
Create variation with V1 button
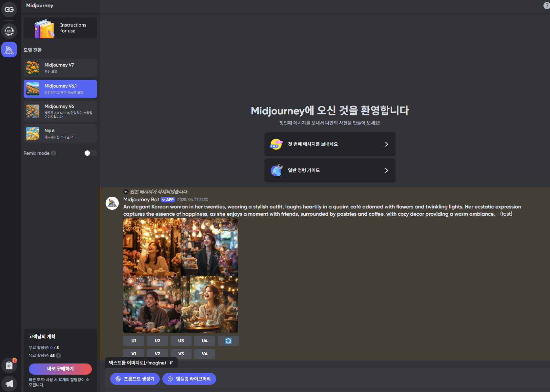134,354
